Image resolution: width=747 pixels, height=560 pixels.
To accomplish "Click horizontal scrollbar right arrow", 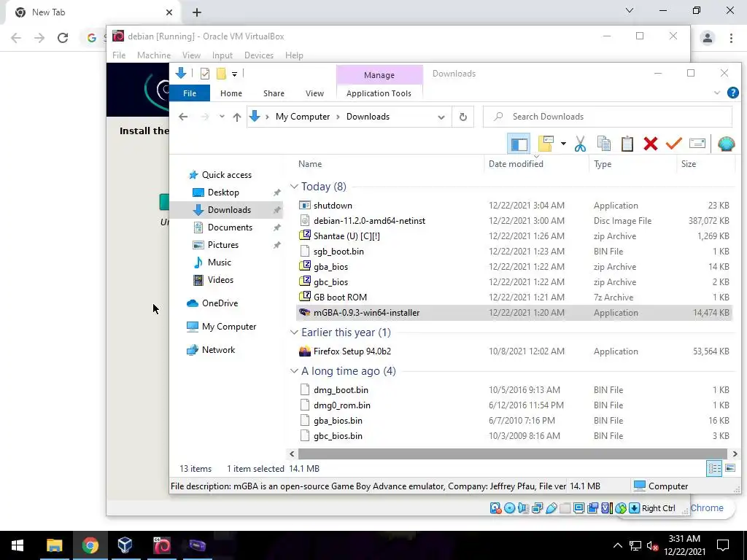I will (x=735, y=454).
